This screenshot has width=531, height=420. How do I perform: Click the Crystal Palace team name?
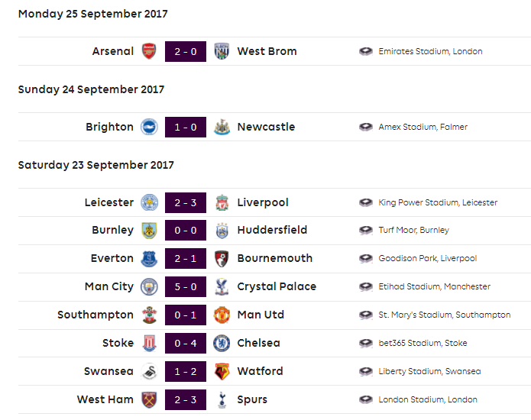pyautogui.click(x=277, y=286)
